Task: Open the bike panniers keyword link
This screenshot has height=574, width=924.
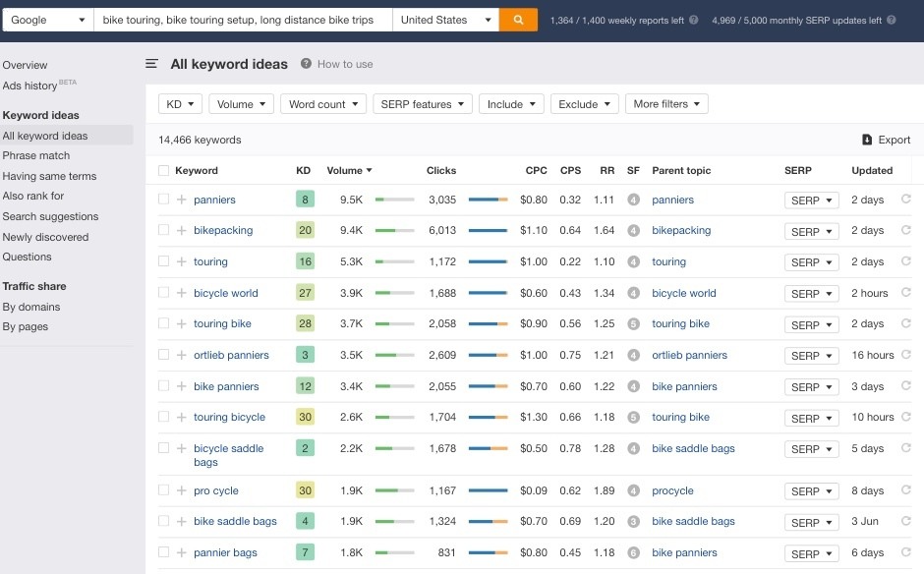Action: click(226, 386)
